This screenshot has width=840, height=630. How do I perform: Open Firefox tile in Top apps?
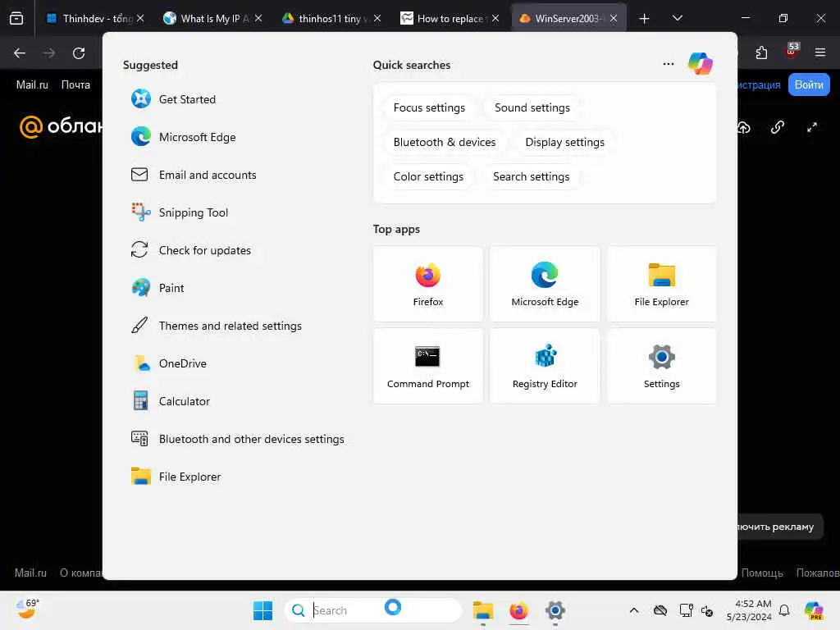click(428, 284)
